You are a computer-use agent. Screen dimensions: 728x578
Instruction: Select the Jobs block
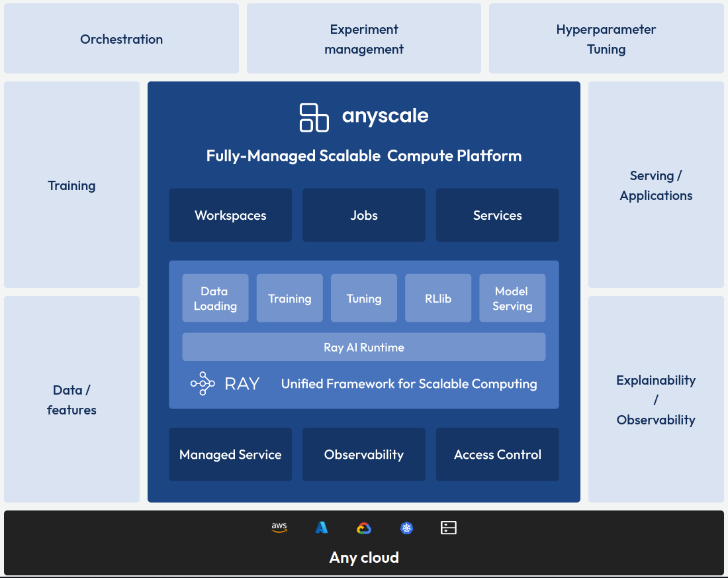[364, 215]
